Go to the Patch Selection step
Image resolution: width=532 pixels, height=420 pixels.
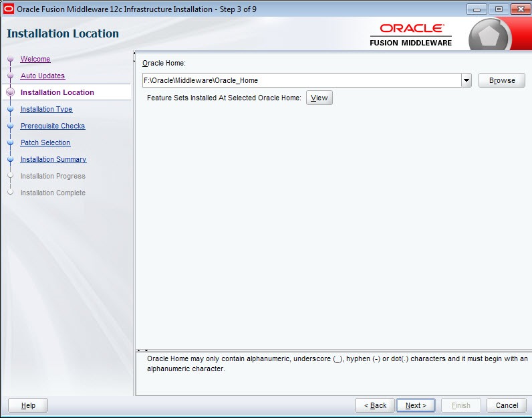click(45, 142)
